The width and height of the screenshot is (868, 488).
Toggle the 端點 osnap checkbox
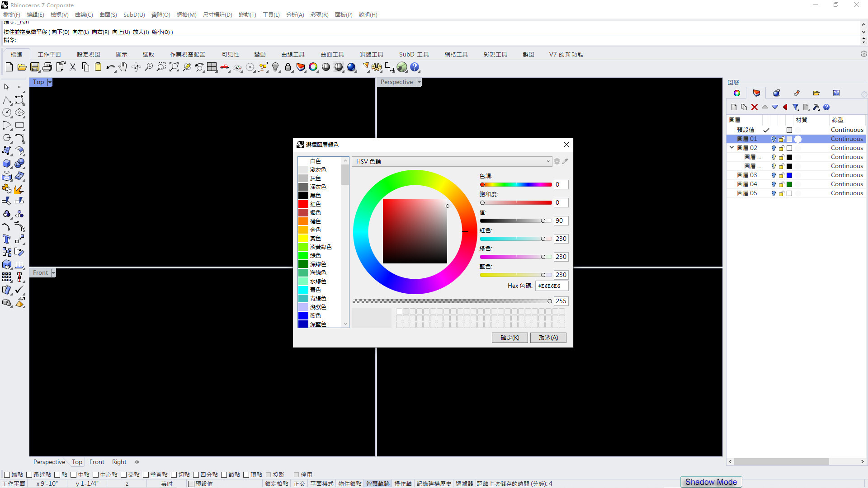[x=7, y=474]
